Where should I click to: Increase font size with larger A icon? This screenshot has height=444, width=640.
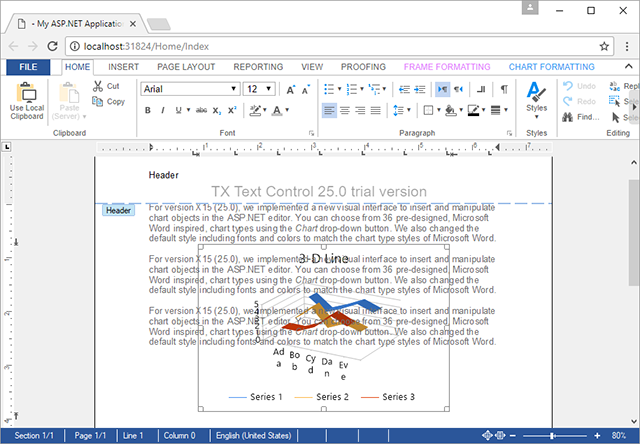click(290, 90)
